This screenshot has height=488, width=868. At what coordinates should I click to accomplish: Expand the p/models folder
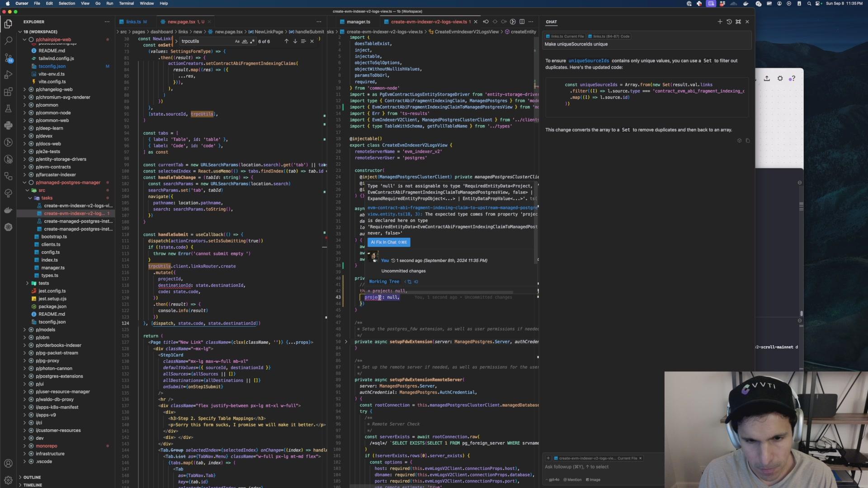[45, 329]
